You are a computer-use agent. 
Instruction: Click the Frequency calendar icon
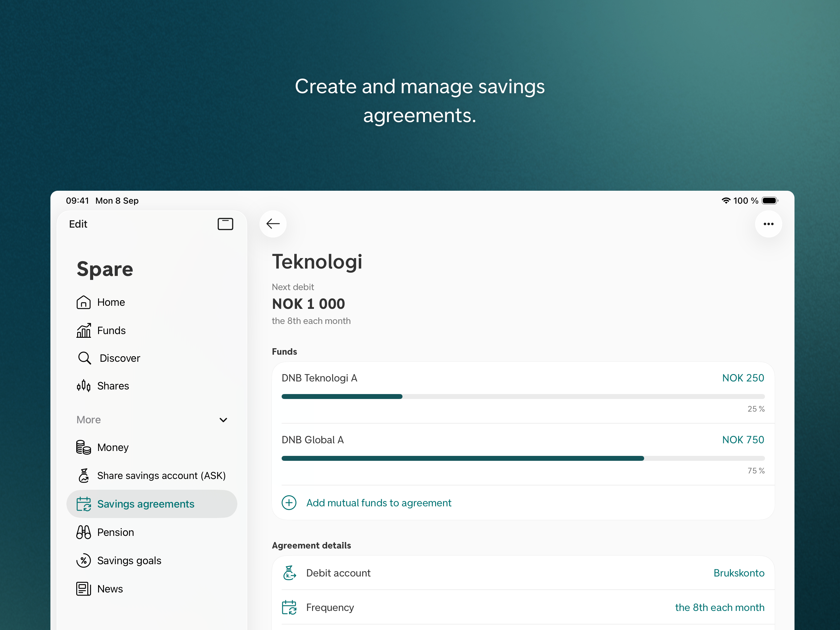tap(289, 607)
